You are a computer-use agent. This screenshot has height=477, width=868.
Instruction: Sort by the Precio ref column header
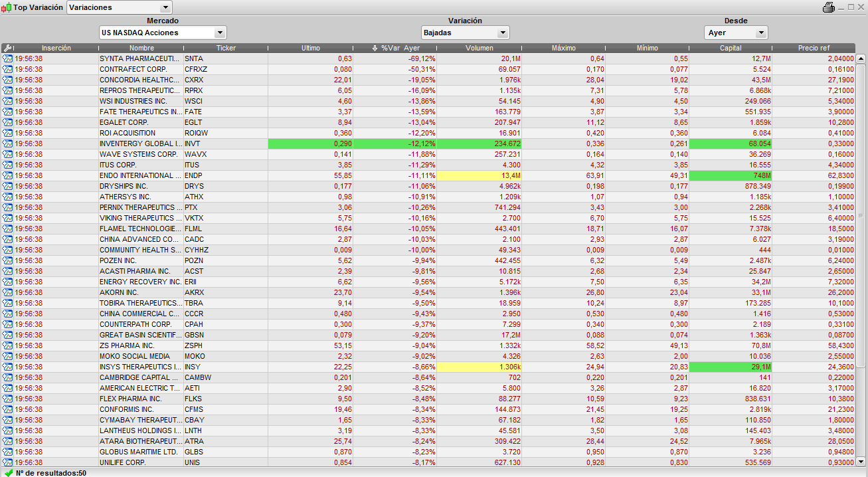[814, 48]
